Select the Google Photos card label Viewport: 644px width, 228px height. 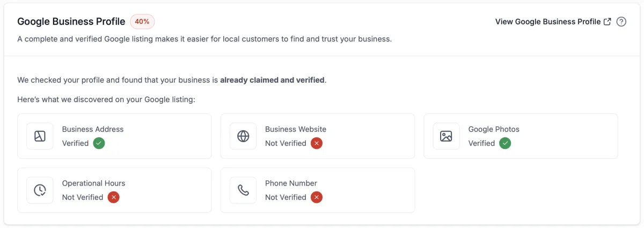[x=494, y=129]
